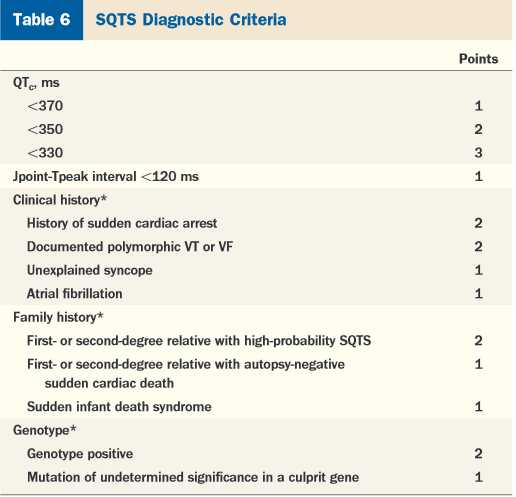The height and width of the screenshot is (497, 516).
Task: Select History of sudden cardiac arrest
Action: tap(256, 223)
